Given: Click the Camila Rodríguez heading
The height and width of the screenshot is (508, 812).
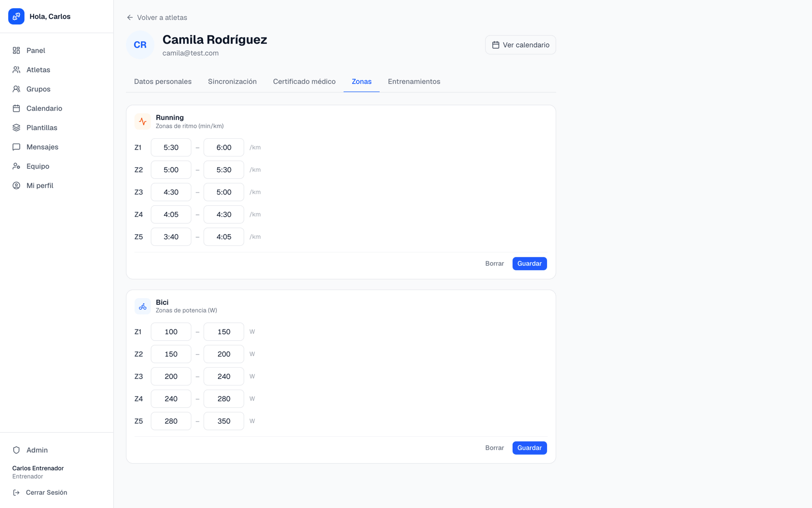Looking at the screenshot, I should pyautogui.click(x=215, y=40).
